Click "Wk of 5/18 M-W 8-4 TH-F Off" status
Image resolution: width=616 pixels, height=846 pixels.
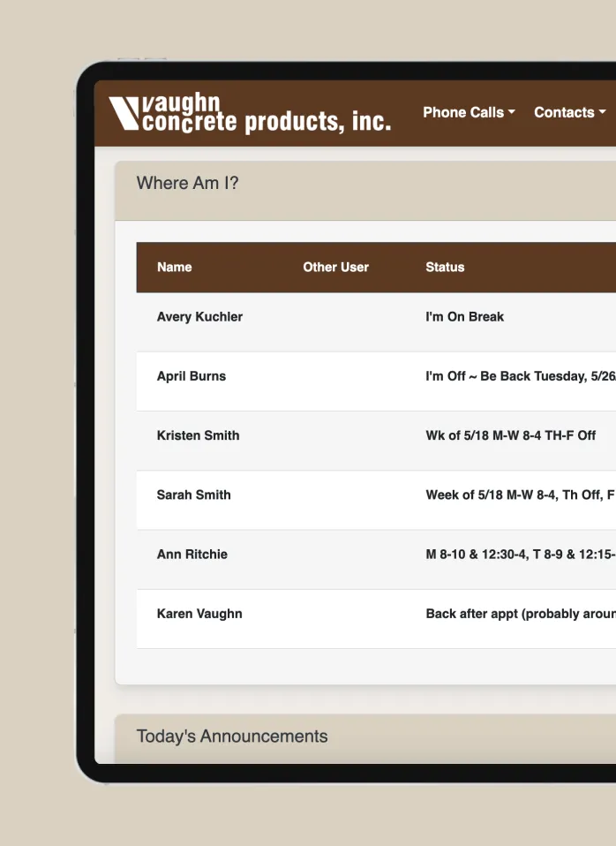(511, 435)
